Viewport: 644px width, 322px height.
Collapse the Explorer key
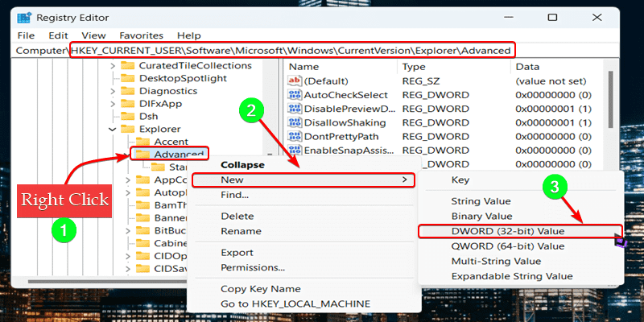click(113, 130)
